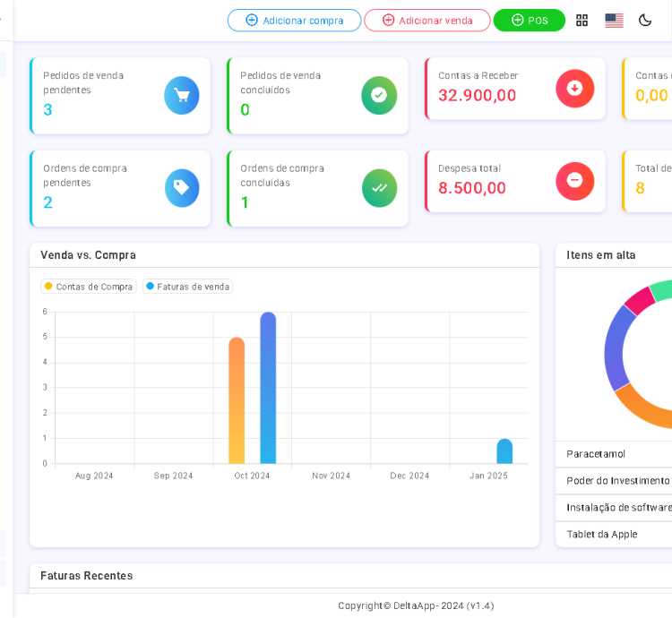
Task: Click the pink segment of the donut chart
Action: (x=639, y=300)
